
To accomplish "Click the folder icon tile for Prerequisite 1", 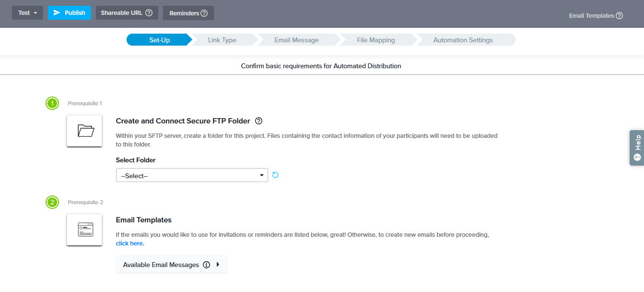I will (x=84, y=131).
